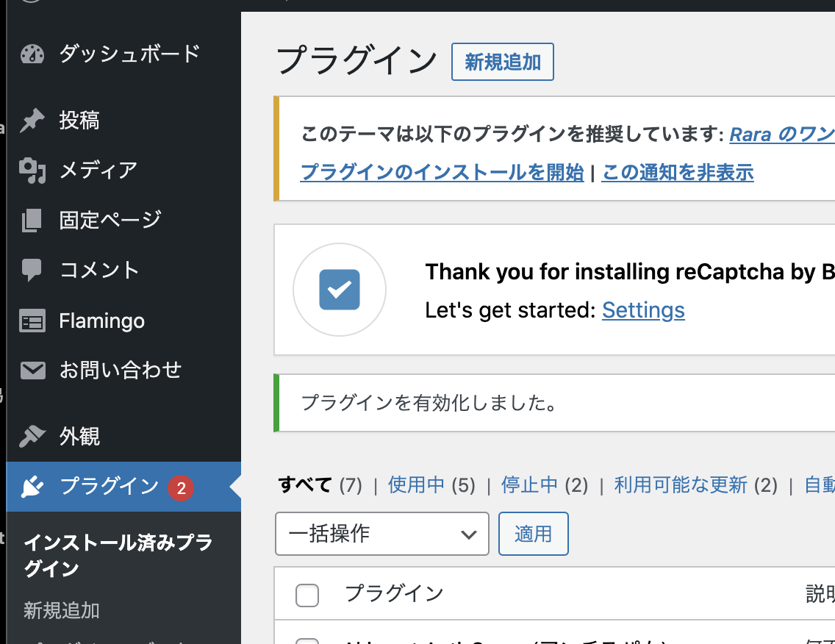Toggle the select-all plugins checkbox

307,595
